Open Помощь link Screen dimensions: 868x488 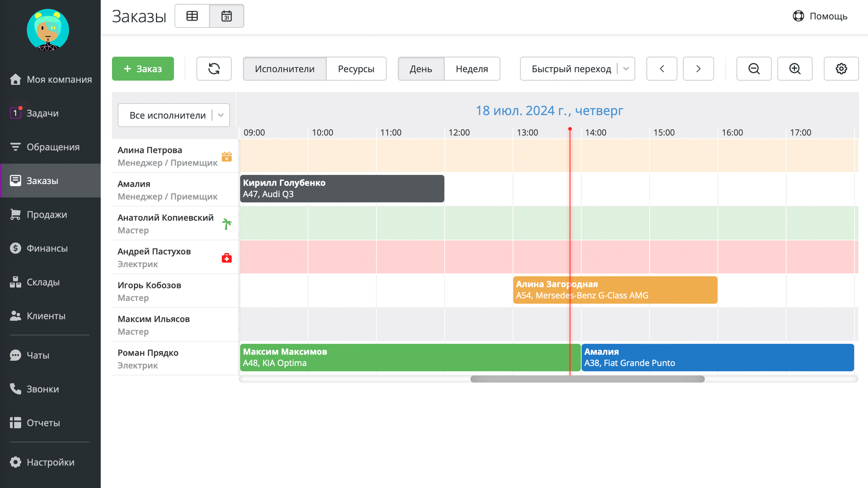820,16
